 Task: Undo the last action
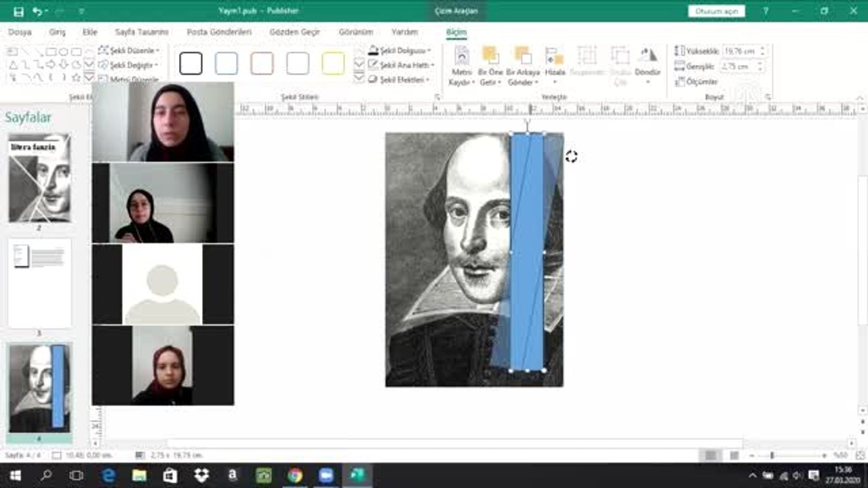tap(37, 11)
